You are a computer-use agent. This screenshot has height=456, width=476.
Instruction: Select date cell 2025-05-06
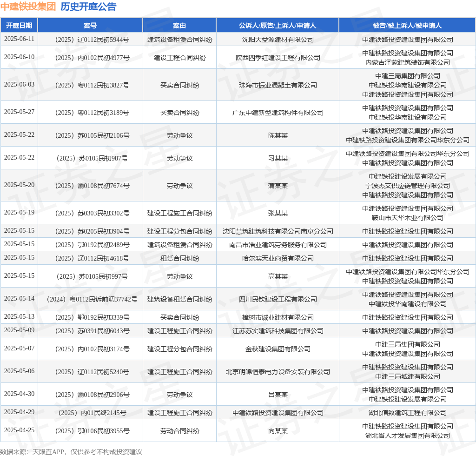[x=19, y=371]
